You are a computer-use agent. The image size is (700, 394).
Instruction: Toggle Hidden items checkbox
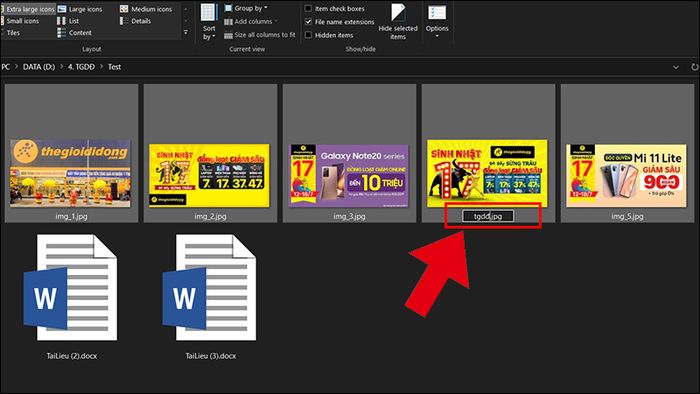[x=329, y=35]
